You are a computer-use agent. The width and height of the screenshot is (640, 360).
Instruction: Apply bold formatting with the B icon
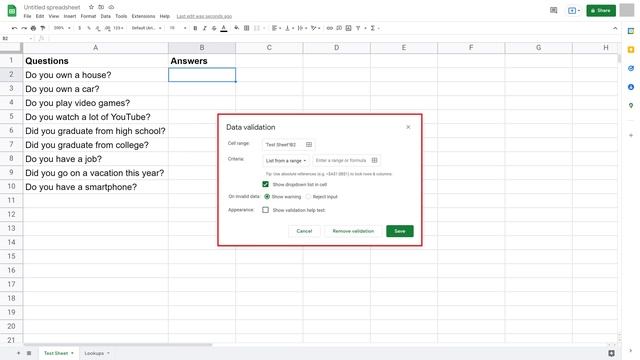pyautogui.click(x=195, y=28)
